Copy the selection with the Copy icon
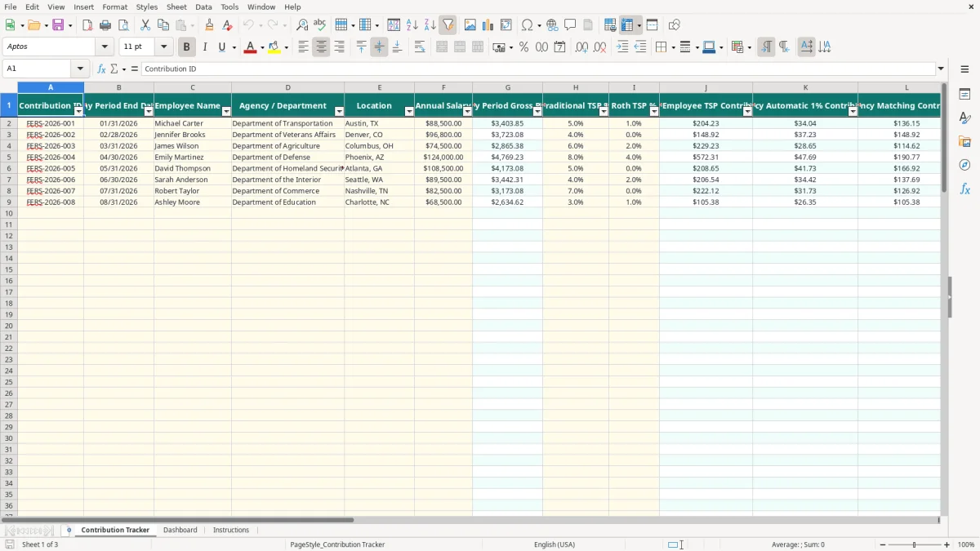The width and height of the screenshot is (980, 551). tap(163, 25)
